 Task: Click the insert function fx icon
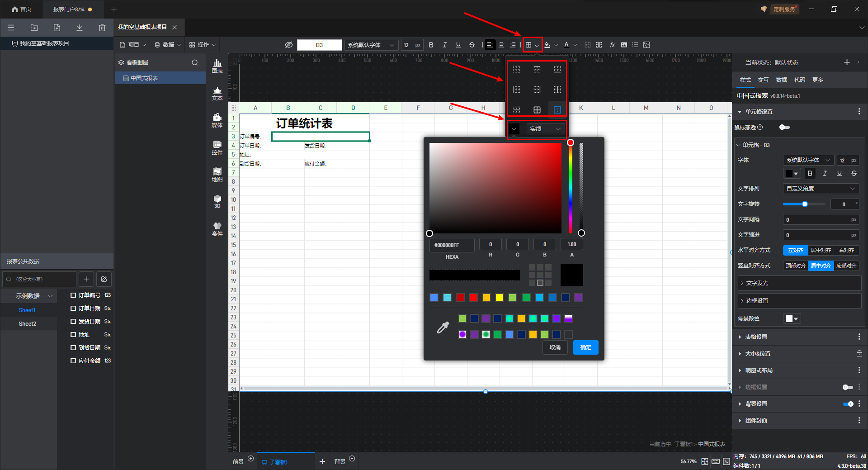(x=612, y=45)
